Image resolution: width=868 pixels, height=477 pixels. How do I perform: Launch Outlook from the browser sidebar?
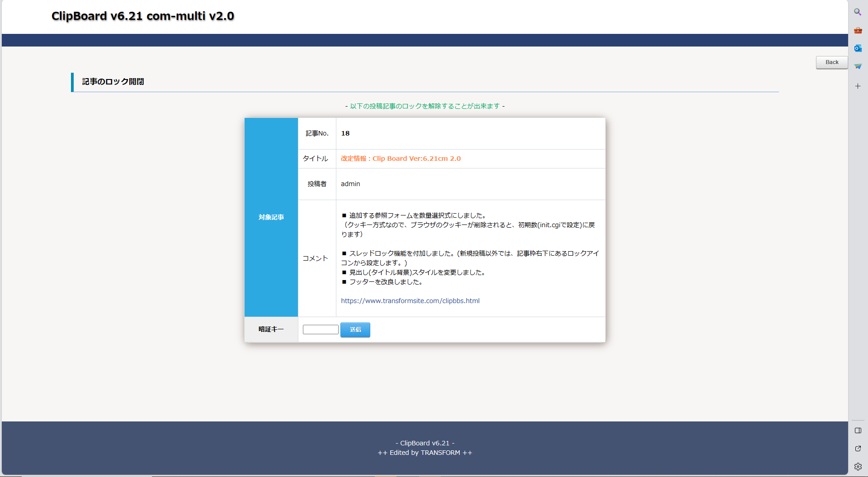[858, 48]
